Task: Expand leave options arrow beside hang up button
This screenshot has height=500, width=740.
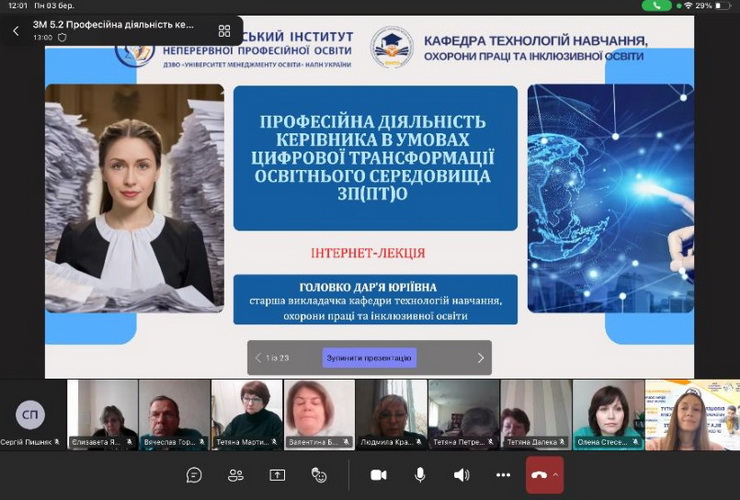Action: (x=556, y=474)
